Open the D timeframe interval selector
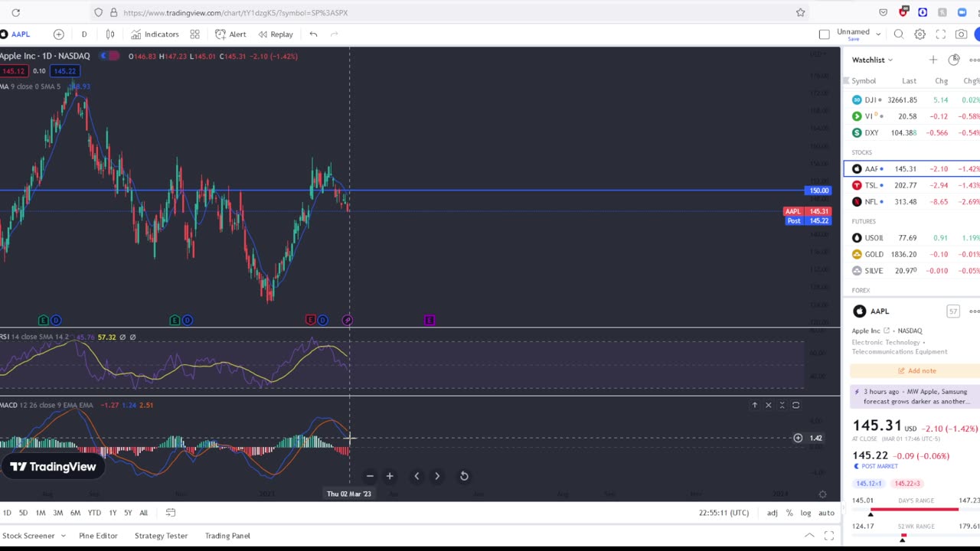This screenshot has height=551, width=980. pyautogui.click(x=84, y=34)
